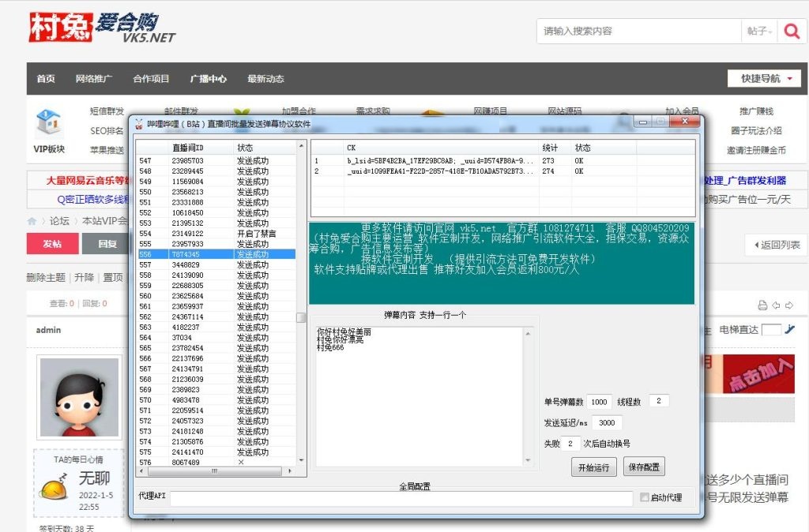Click the home icon in breadcrumb
Screen dimensions: 809x532
point(32,221)
